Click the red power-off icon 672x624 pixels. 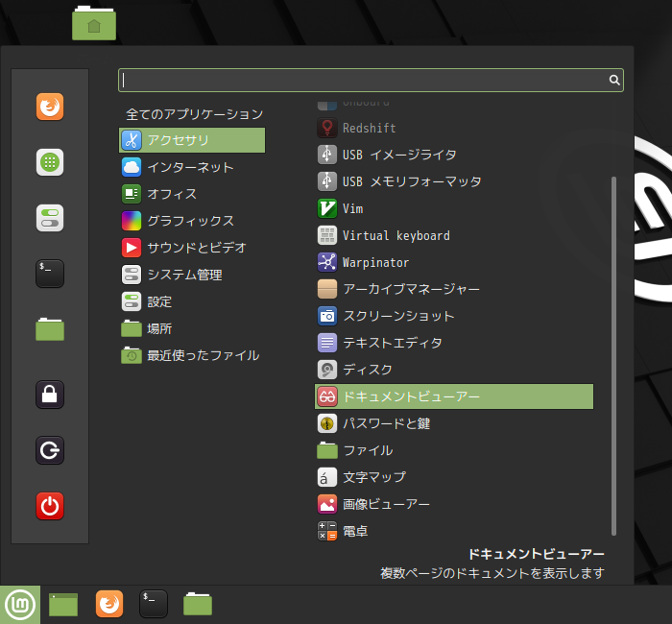click(50, 506)
